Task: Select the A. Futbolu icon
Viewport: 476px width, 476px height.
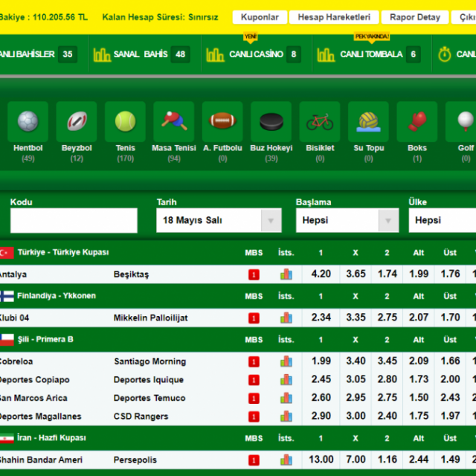Action: tap(222, 122)
